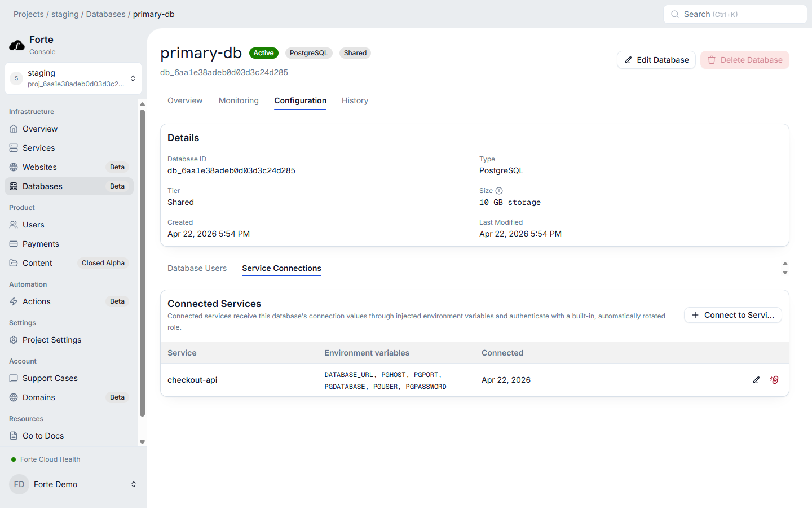Edit the checkout-api connection pencil icon
This screenshot has height=508, width=812.
pos(756,380)
